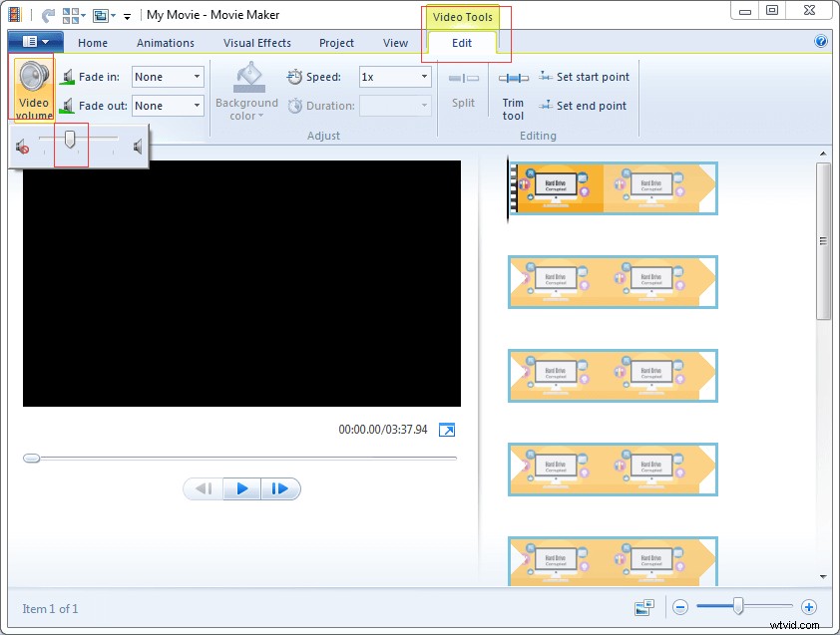This screenshot has width=840, height=635.
Task: Play the video preview
Action: click(x=241, y=488)
